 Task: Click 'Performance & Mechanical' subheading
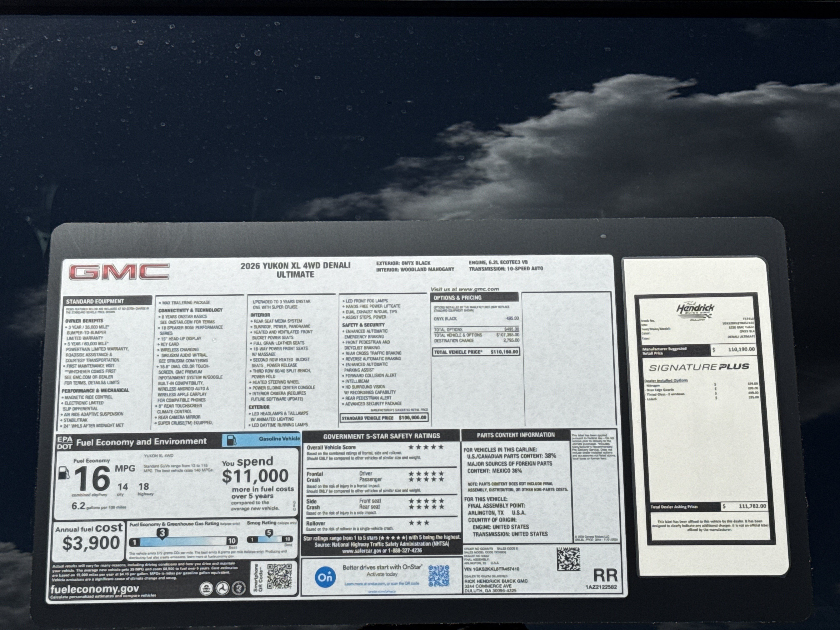coord(95,390)
